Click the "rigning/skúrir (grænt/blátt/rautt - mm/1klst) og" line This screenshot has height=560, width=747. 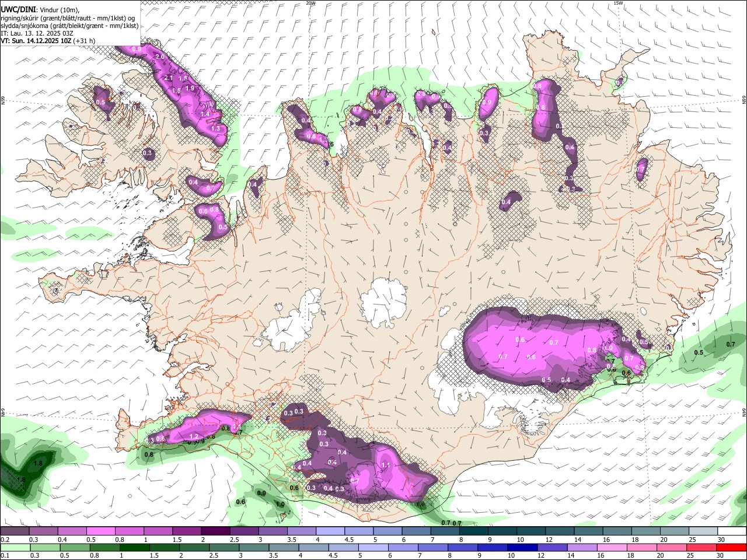[x=68, y=18]
